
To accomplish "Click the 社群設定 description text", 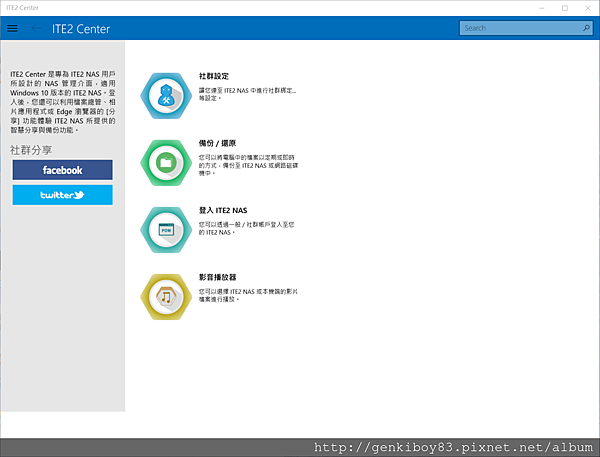I will 247,94.
